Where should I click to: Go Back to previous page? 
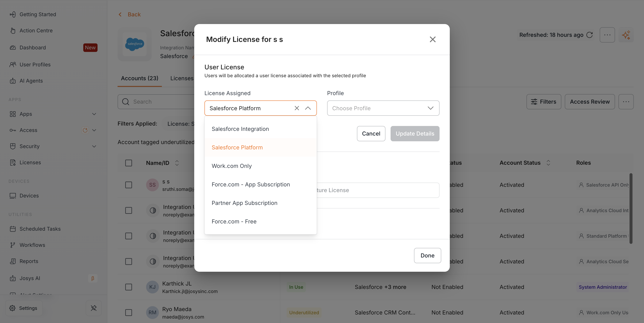click(x=129, y=14)
